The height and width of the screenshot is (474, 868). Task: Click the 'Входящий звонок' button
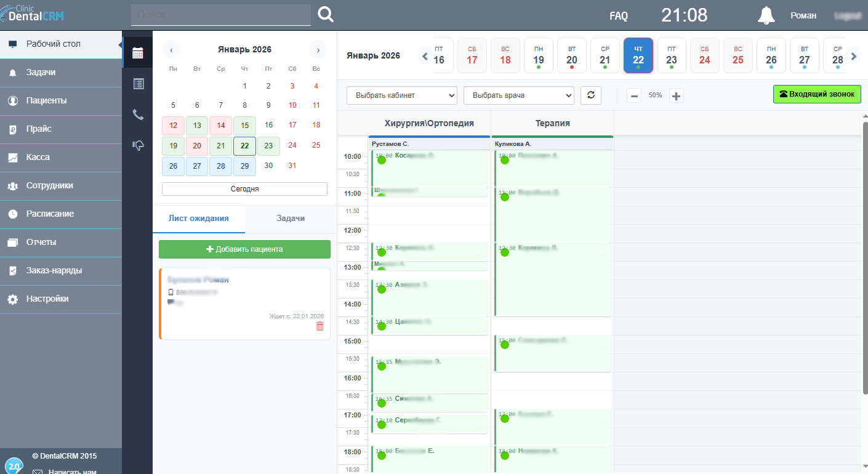pyautogui.click(x=816, y=94)
